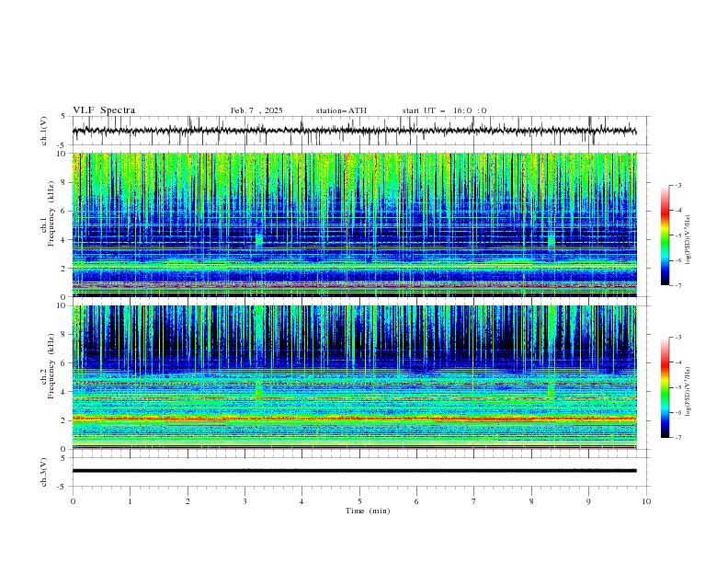Click the ch.1 voltage waveform trace
The width and height of the screenshot is (728, 563).
[354, 131]
